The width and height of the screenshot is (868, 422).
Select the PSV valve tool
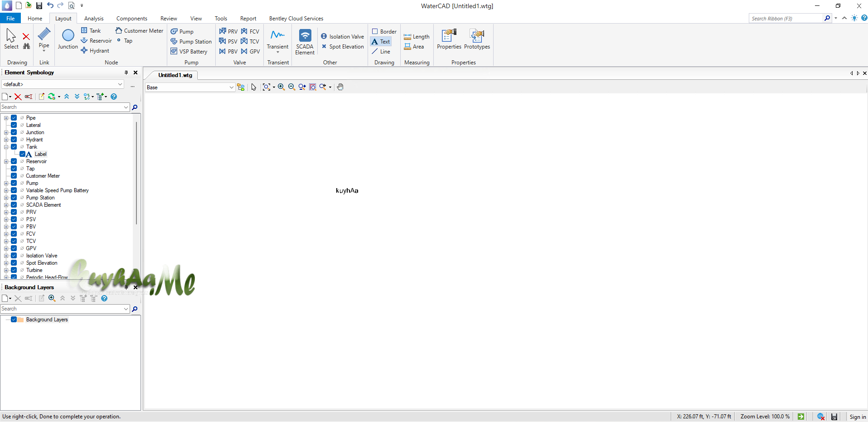coord(228,41)
